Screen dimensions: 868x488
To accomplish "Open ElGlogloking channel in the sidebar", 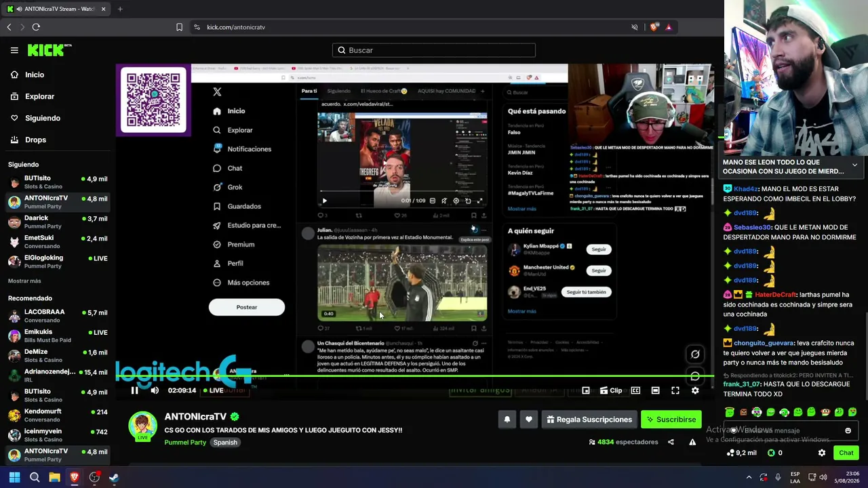I will [x=57, y=262].
